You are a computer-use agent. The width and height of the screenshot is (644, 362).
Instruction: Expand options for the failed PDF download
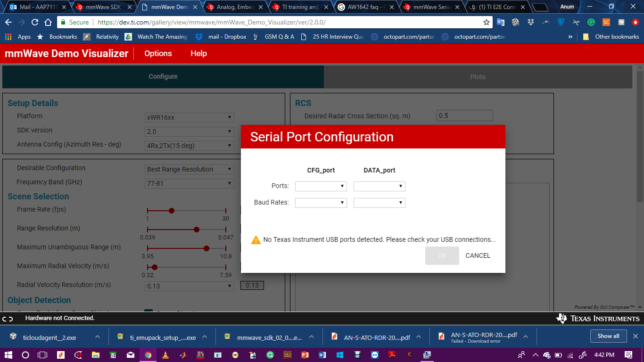pos(525,337)
